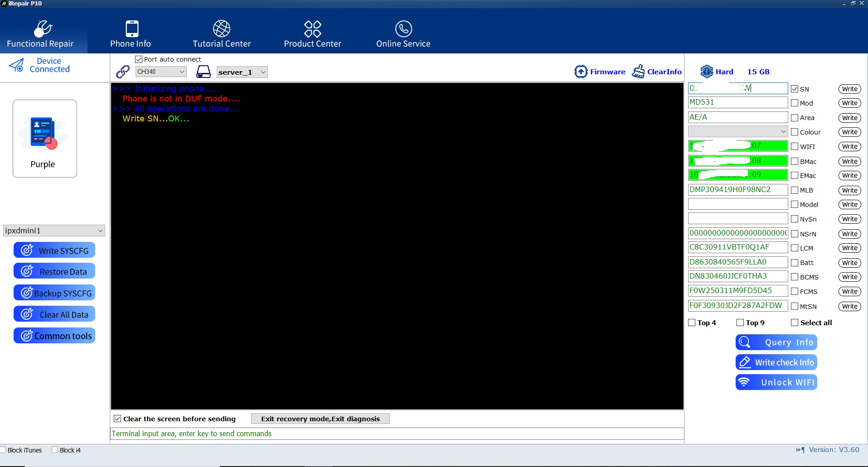Click the Write button for NvSn

[x=850, y=219]
